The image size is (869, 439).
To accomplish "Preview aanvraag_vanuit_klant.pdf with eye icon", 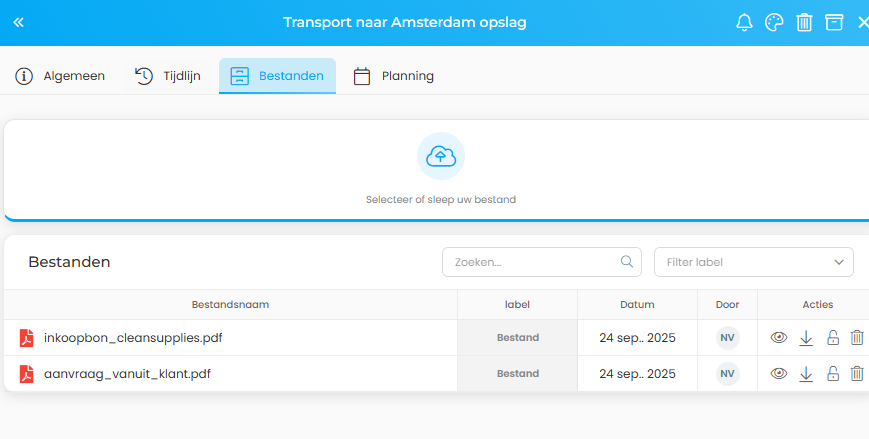I will [779, 374].
